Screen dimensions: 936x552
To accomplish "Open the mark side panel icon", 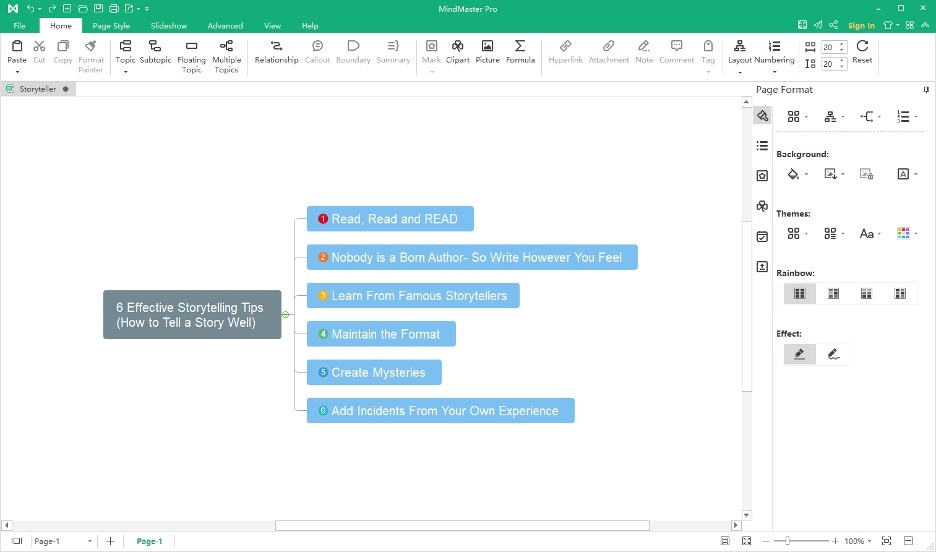I will coord(762,175).
